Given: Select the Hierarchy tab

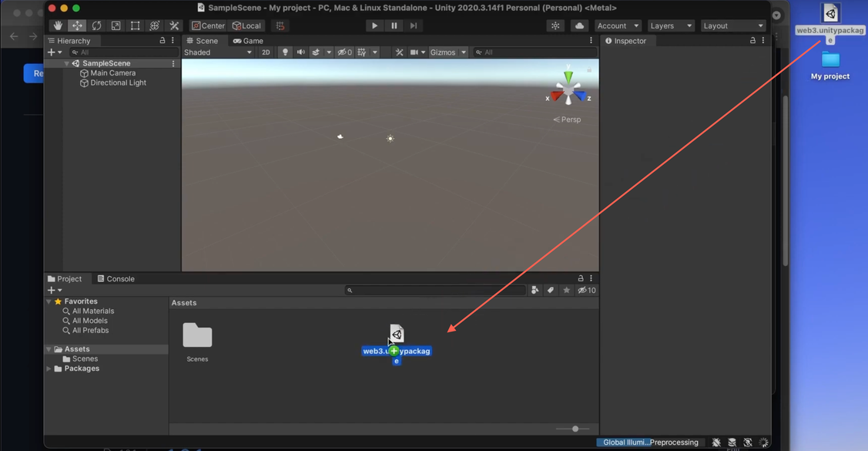Looking at the screenshot, I should (69, 40).
